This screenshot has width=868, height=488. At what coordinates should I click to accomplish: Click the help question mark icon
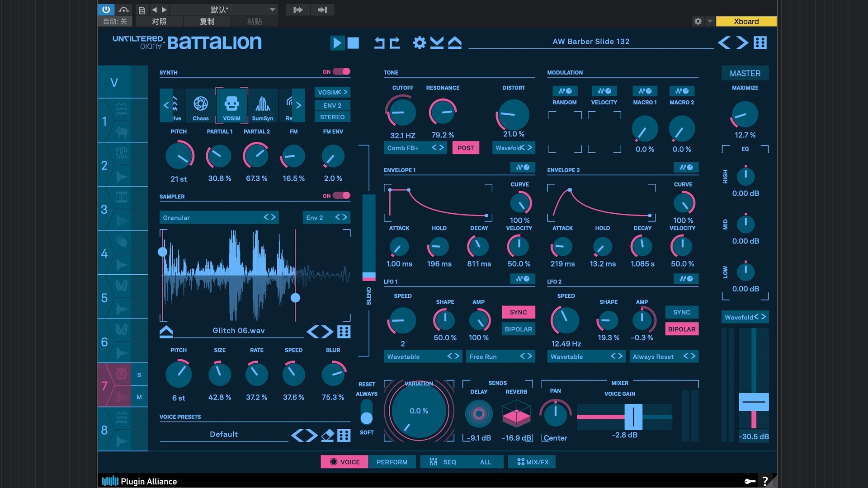(765, 481)
